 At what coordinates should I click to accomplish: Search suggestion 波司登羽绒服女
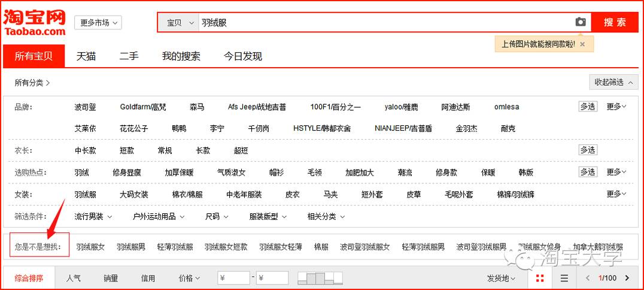click(x=364, y=247)
